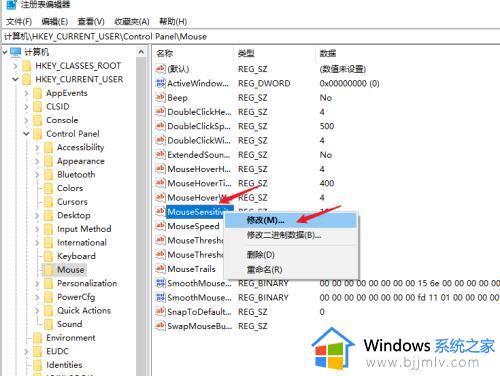Image resolution: width=500 pixels, height=376 pixels.
Task: Click the 名称 column header
Action: (x=165, y=53)
